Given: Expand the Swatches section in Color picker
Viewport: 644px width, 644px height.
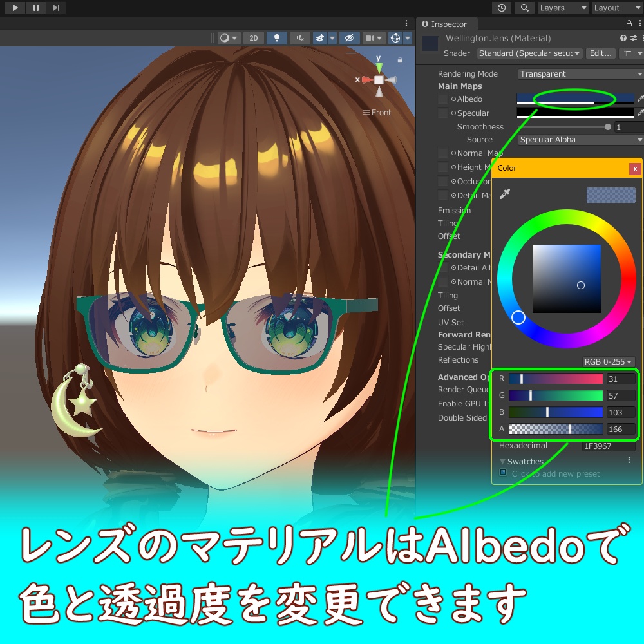Looking at the screenshot, I should click(504, 461).
